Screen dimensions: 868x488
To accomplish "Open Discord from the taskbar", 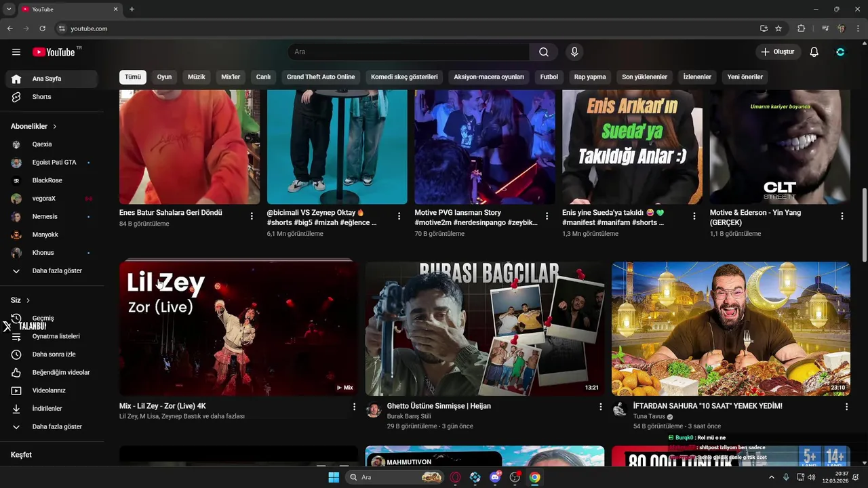I will (495, 477).
